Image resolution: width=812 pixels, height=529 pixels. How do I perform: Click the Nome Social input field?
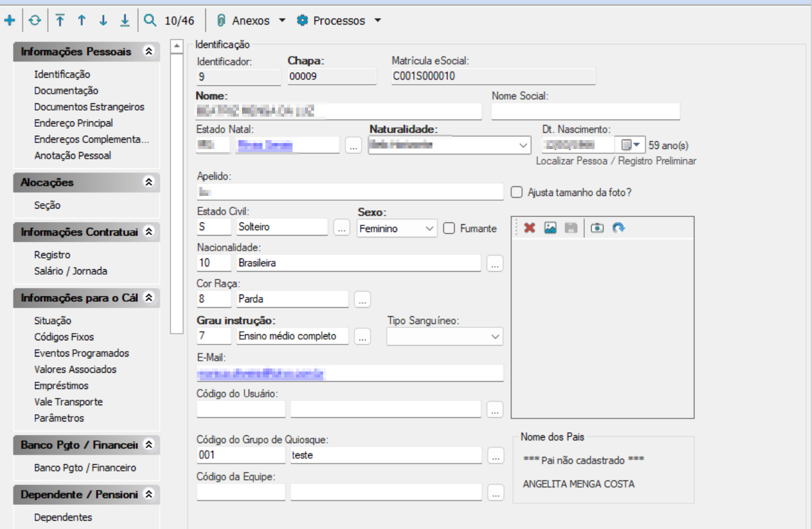pyautogui.click(x=586, y=112)
